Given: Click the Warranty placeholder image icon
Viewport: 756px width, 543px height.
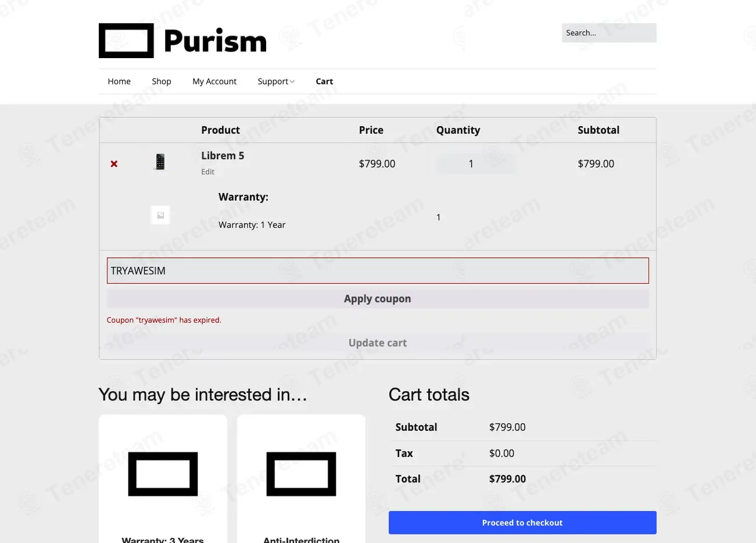Looking at the screenshot, I should (160, 215).
